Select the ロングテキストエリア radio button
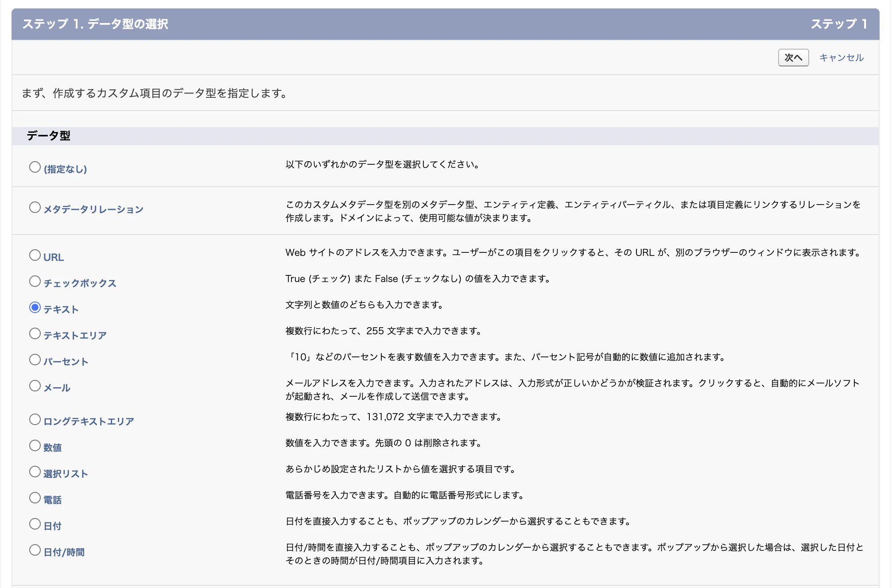Screen dimensions: 892x588 pos(35,419)
